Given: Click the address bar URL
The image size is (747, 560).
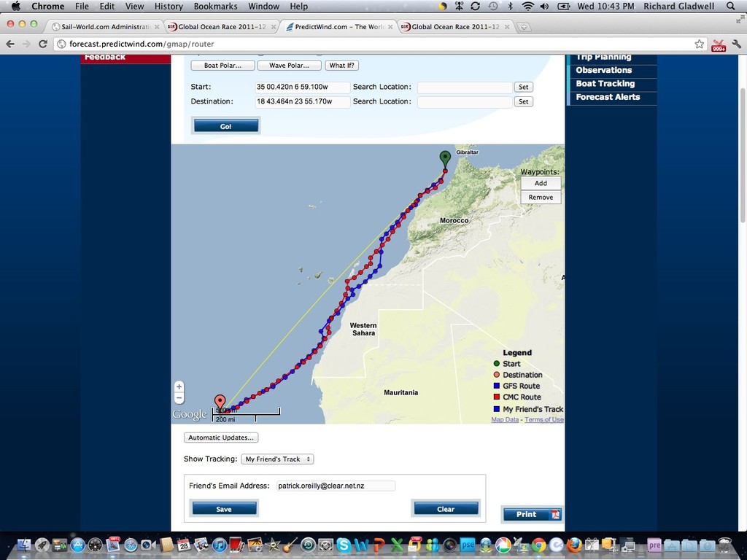Looking at the screenshot, I should (142, 44).
